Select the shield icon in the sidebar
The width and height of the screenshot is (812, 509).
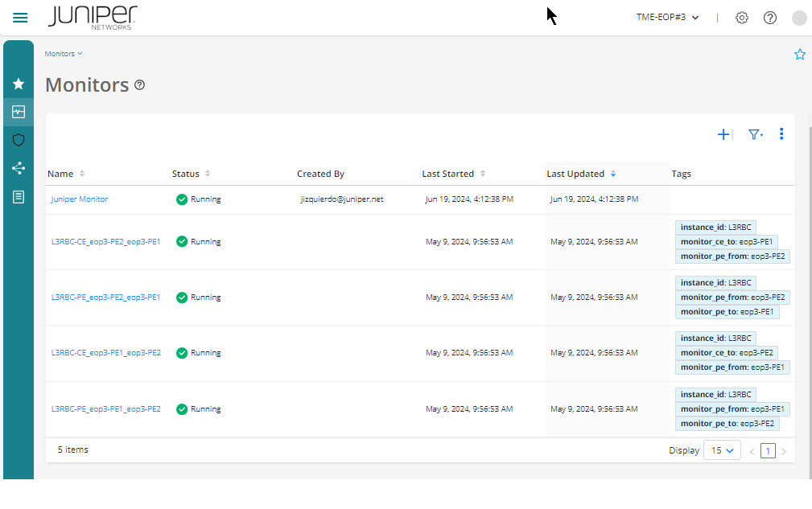pyautogui.click(x=19, y=140)
